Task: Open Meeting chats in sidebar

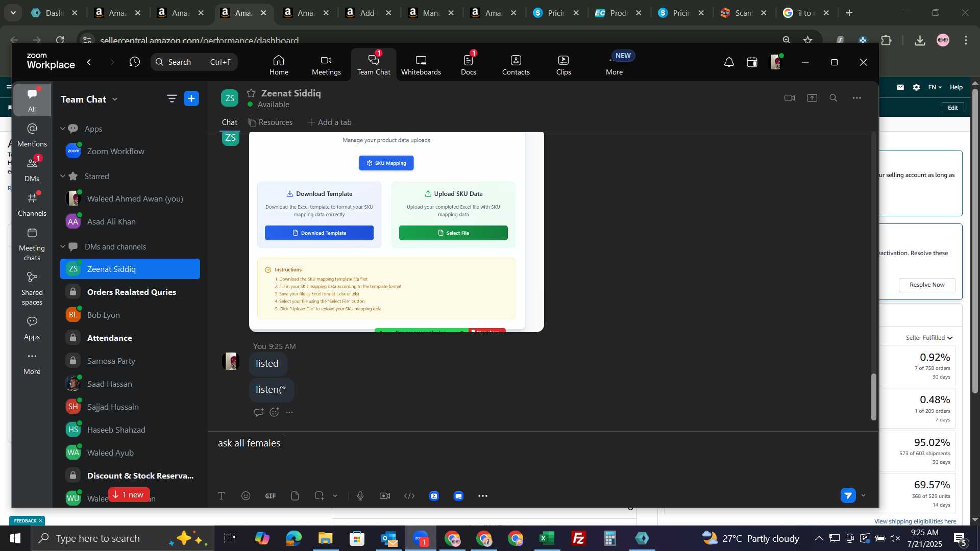Action: (32, 244)
